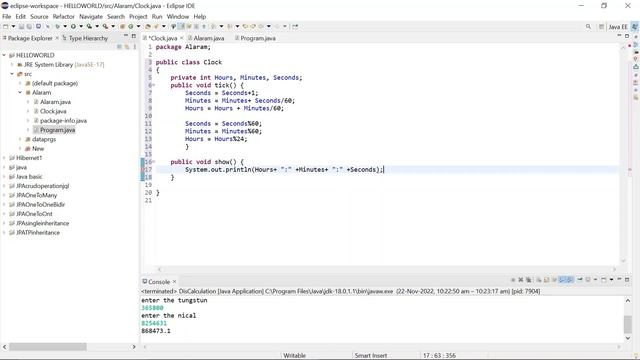640x360 pixels.
Task: Switch to the Java EE perspective
Action: click(618, 27)
